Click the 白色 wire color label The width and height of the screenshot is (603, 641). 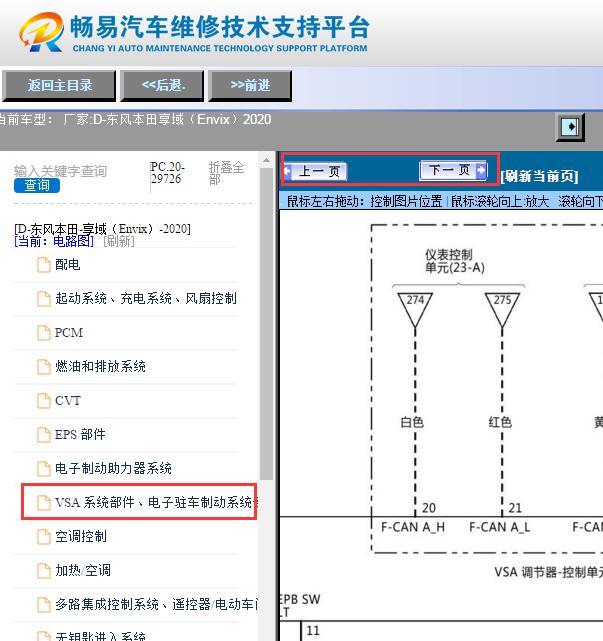(412, 422)
